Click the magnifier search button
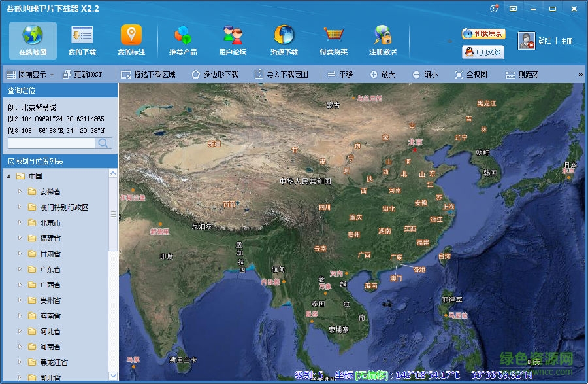The width and height of the screenshot is (588, 384). [x=103, y=143]
